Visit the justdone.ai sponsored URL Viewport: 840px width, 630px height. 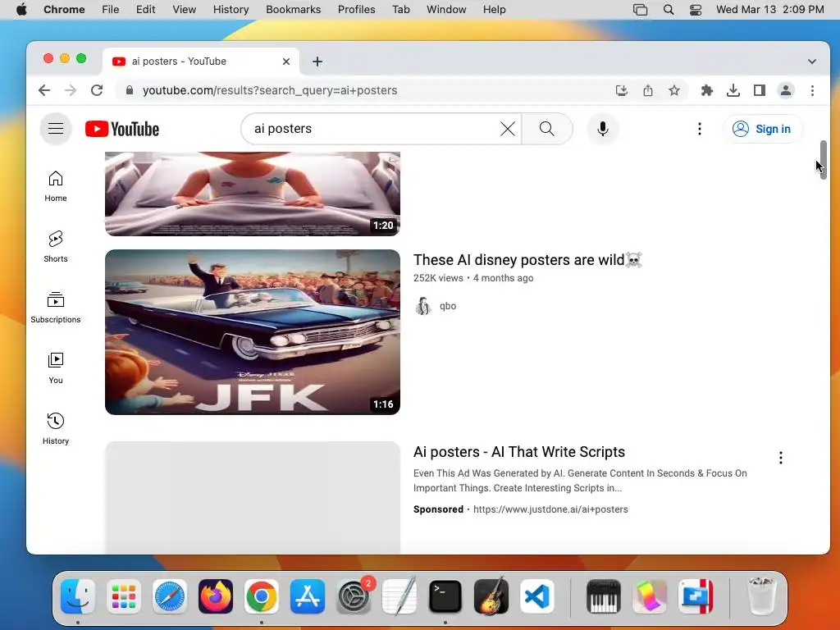click(x=550, y=509)
